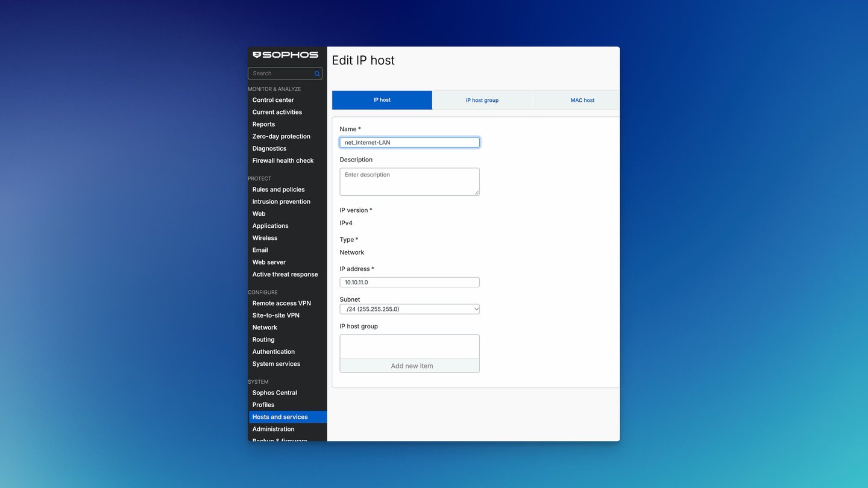Open Intrusion prevention
This screenshot has height=488, width=868.
point(281,201)
